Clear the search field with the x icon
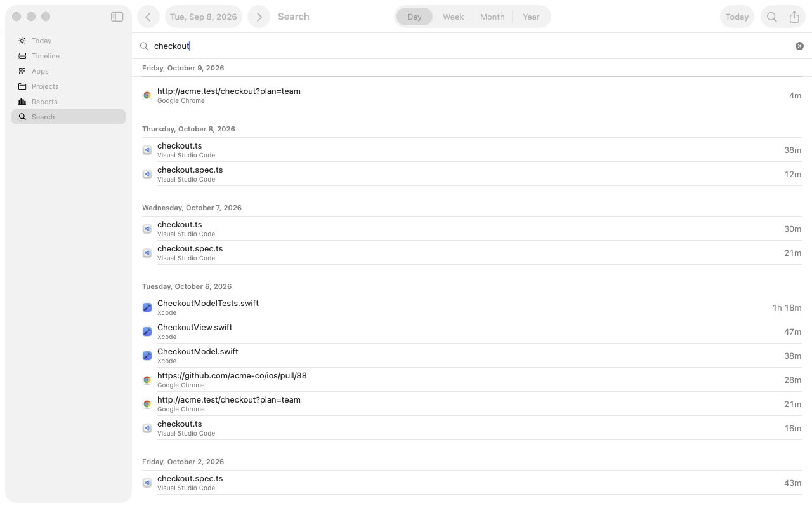Screen dimensions: 812x508 (799, 46)
